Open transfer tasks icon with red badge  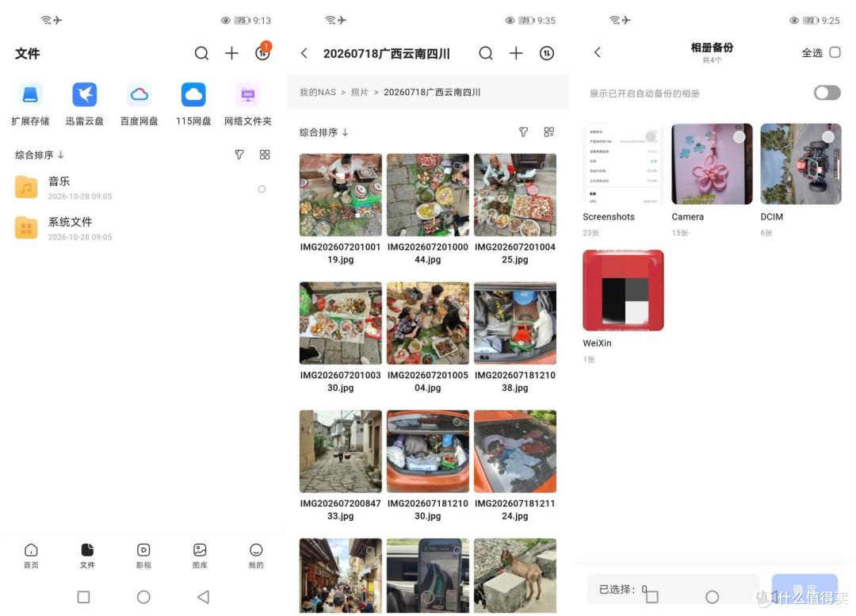(262, 52)
